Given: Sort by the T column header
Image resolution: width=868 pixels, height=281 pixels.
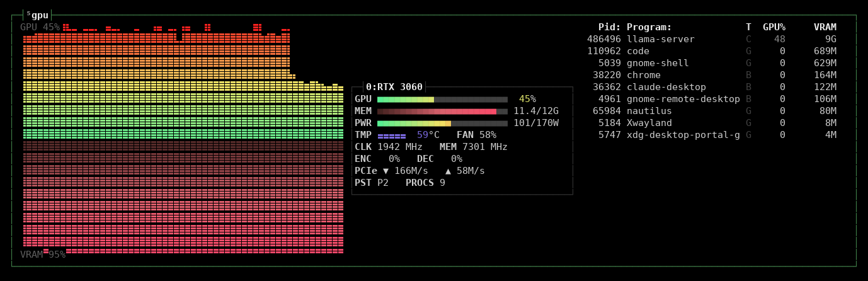Looking at the screenshot, I should click(748, 27).
